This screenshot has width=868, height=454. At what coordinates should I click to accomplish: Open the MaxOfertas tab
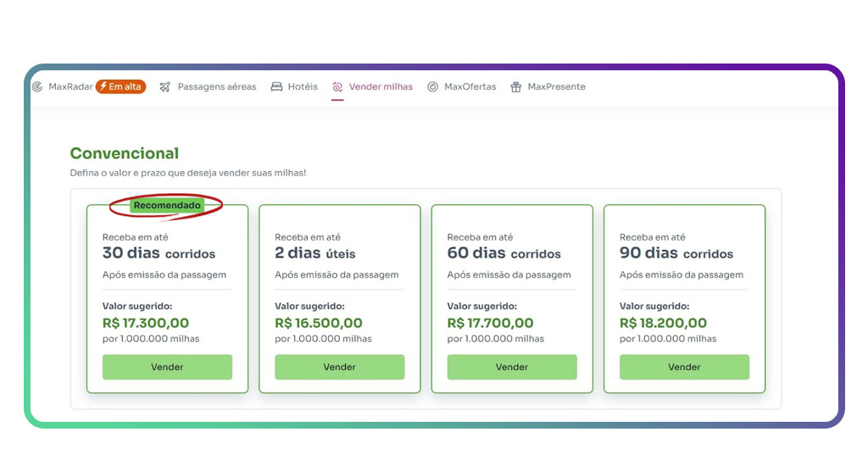(470, 86)
